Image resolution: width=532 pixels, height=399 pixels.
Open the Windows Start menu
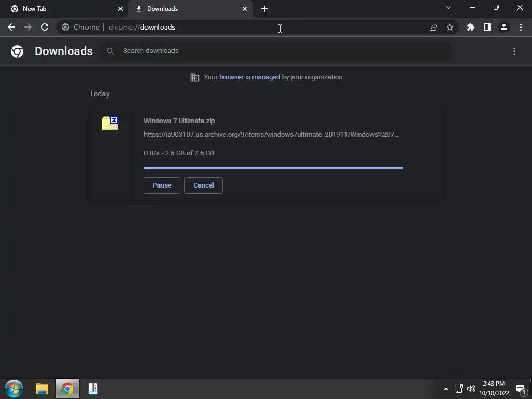[14, 389]
